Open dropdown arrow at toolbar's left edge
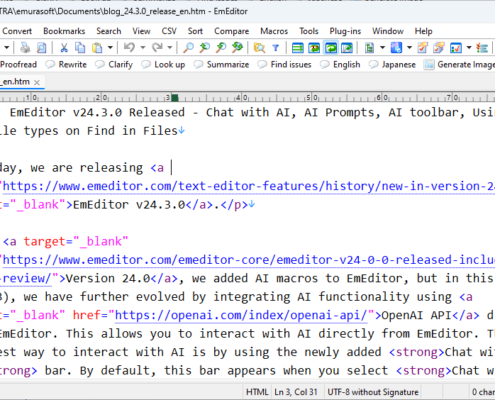This screenshot has width=495, height=400. click(6, 48)
